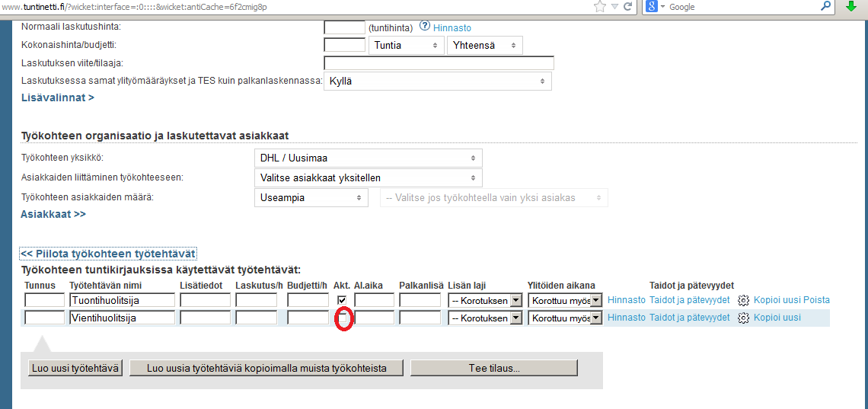Screen dimensions: 868x409
Task: Open the Tuntia unit dropdown
Action: (406, 46)
